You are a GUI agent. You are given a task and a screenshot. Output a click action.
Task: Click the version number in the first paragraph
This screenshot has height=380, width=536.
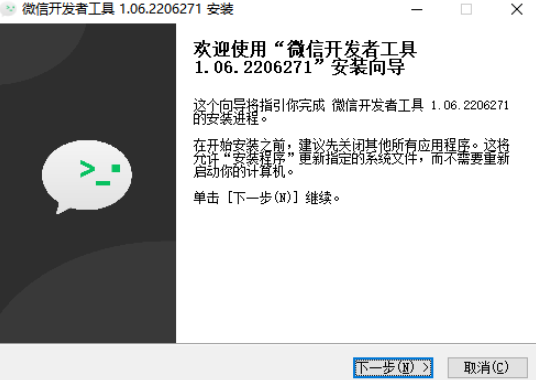click(x=470, y=106)
